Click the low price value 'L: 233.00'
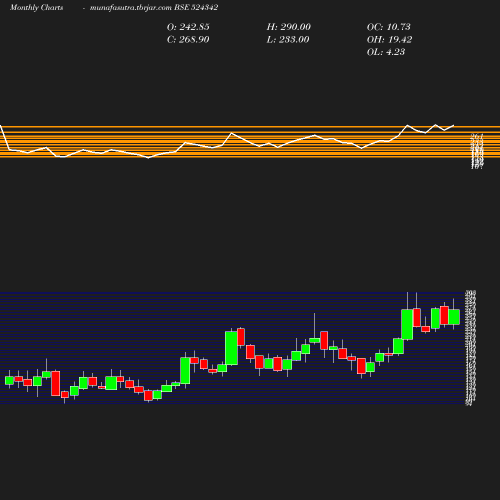The width and height of the screenshot is (500, 500). (288, 40)
